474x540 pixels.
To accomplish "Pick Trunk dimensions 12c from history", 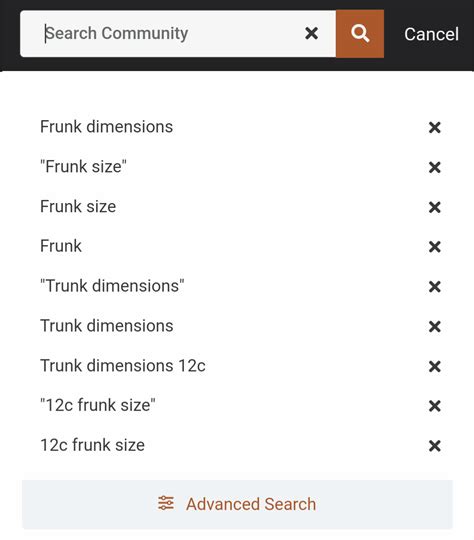I will coord(123,366).
